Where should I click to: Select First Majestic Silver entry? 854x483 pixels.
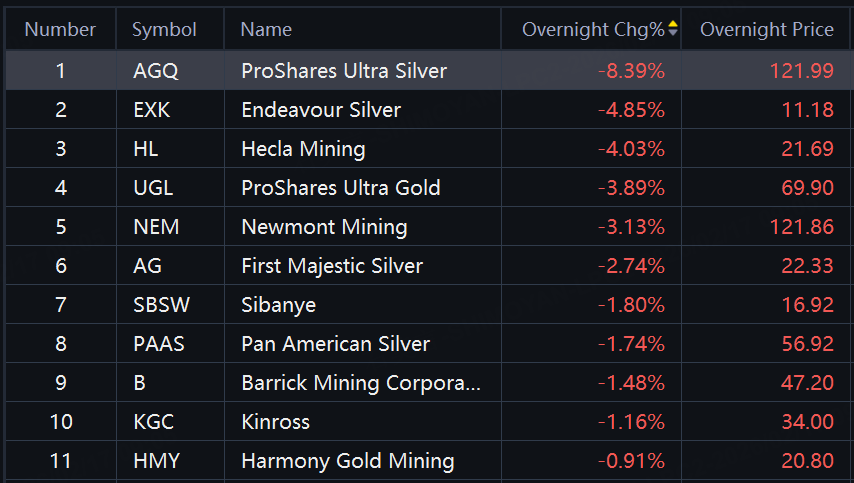[x=331, y=266]
